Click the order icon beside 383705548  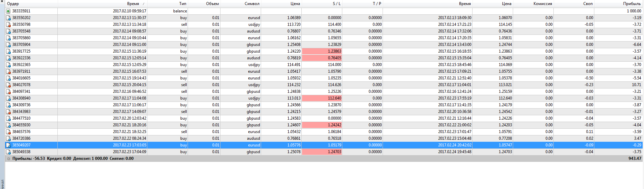tap(8, 31)
